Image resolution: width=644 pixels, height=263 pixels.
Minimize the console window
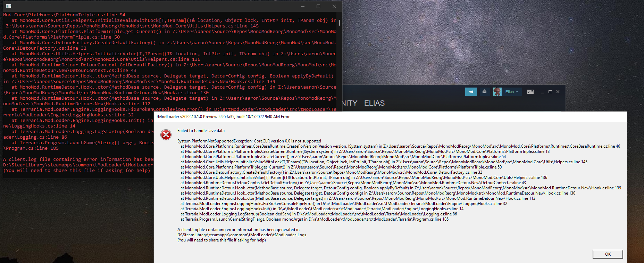pyautogui.click(x=302, y=6)
